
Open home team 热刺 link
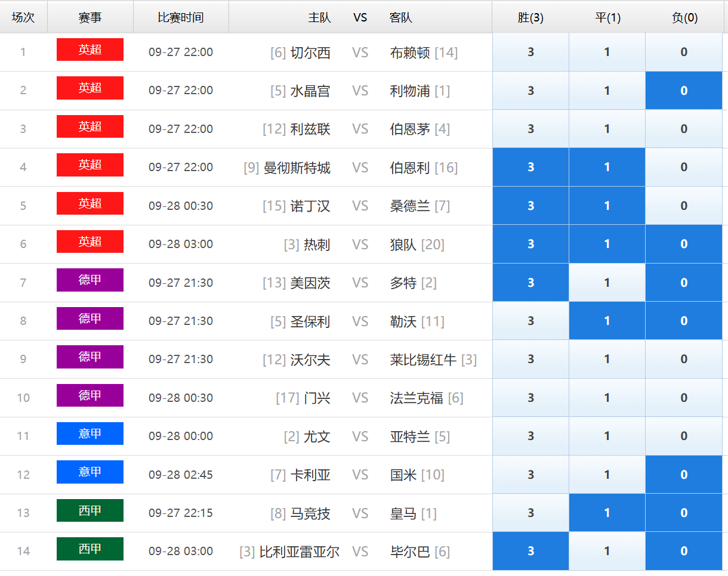point(317,244)
